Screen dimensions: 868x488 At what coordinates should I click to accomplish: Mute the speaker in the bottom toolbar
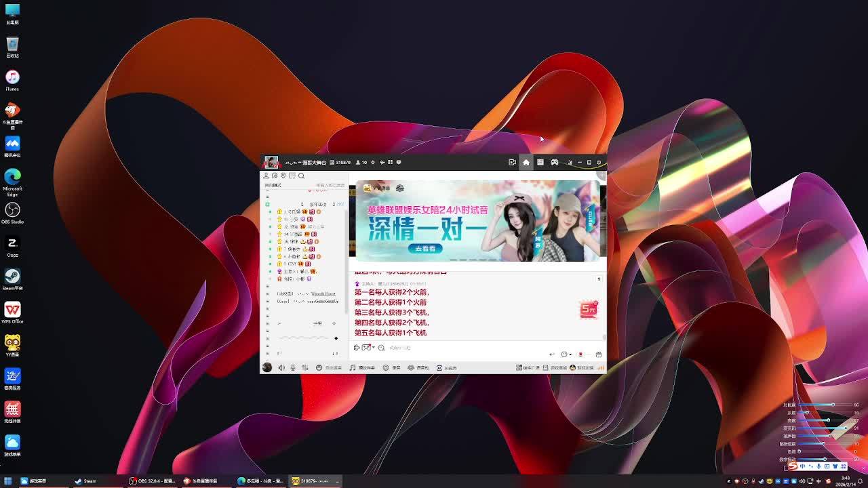[281, 367]
